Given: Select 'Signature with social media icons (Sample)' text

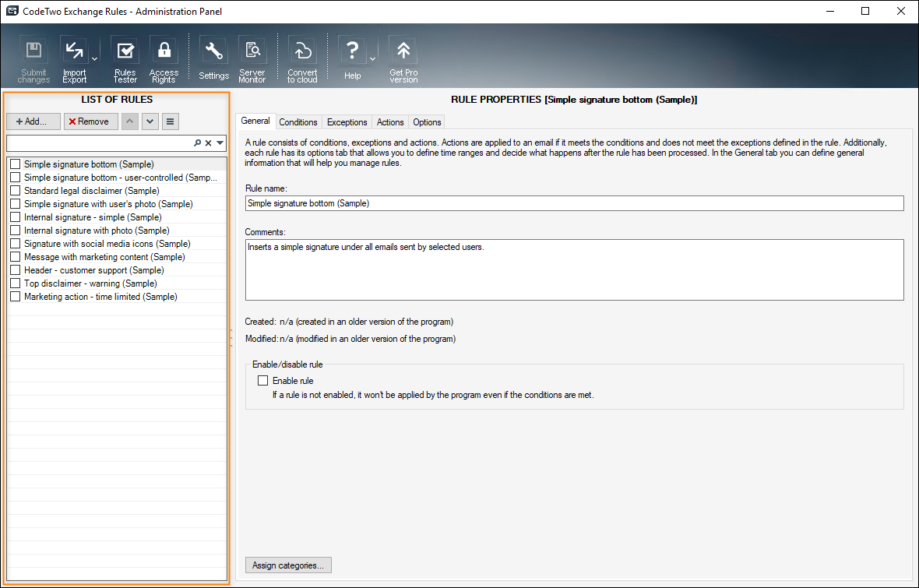Looking at the screenshot, I should pos(107,243).
